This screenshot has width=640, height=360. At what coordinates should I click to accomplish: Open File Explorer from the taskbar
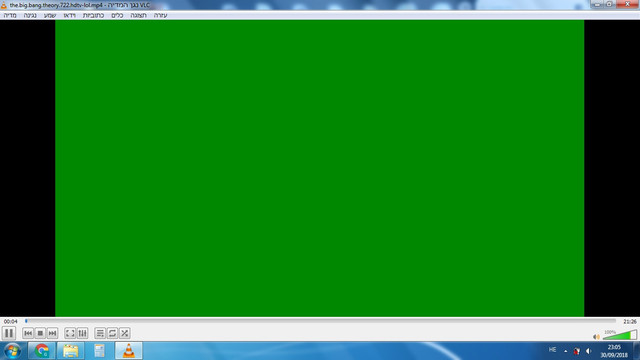[71, 351]
